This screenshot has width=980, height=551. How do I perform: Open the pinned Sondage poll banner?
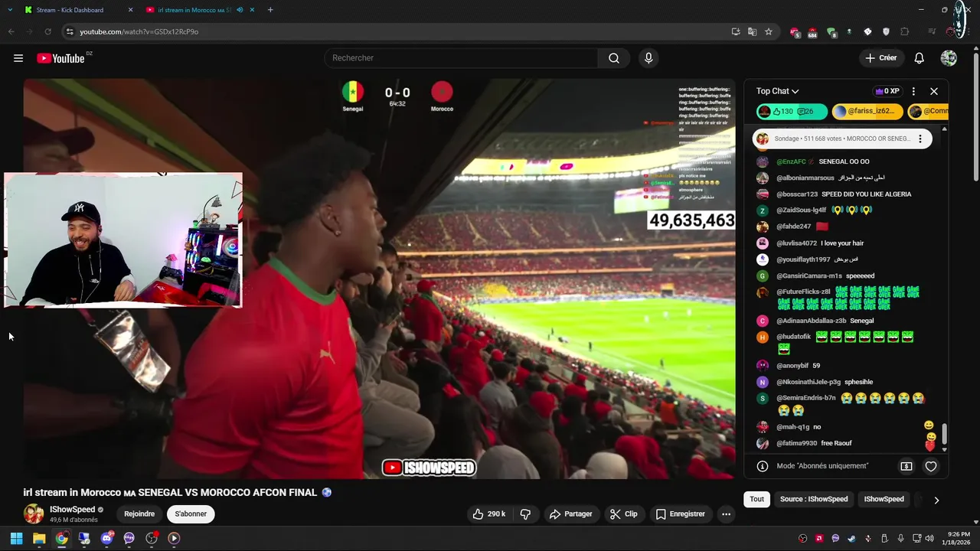click(x=842, y=139)
